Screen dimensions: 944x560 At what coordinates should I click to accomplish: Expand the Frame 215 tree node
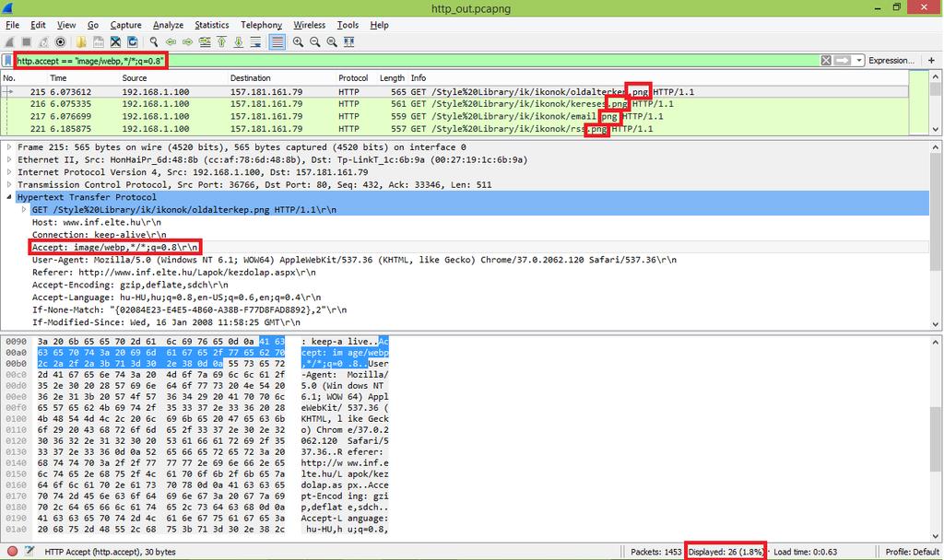click(9, 146)
